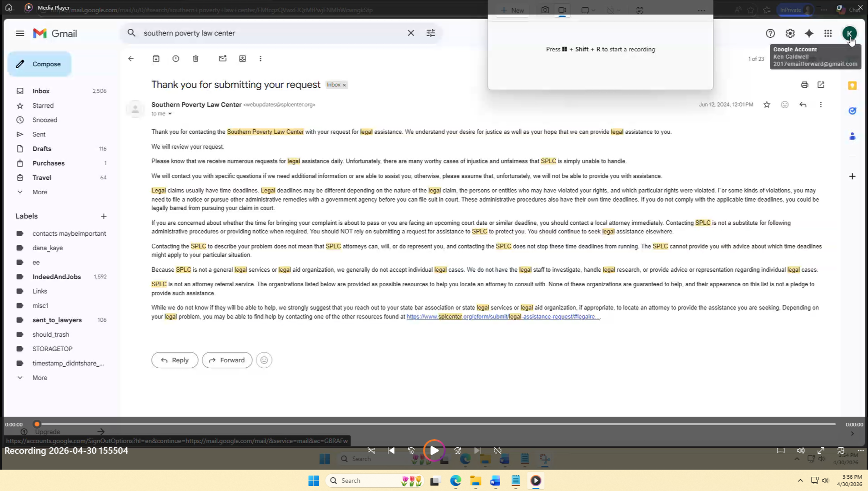Mark the email as unread

point(222,59)
